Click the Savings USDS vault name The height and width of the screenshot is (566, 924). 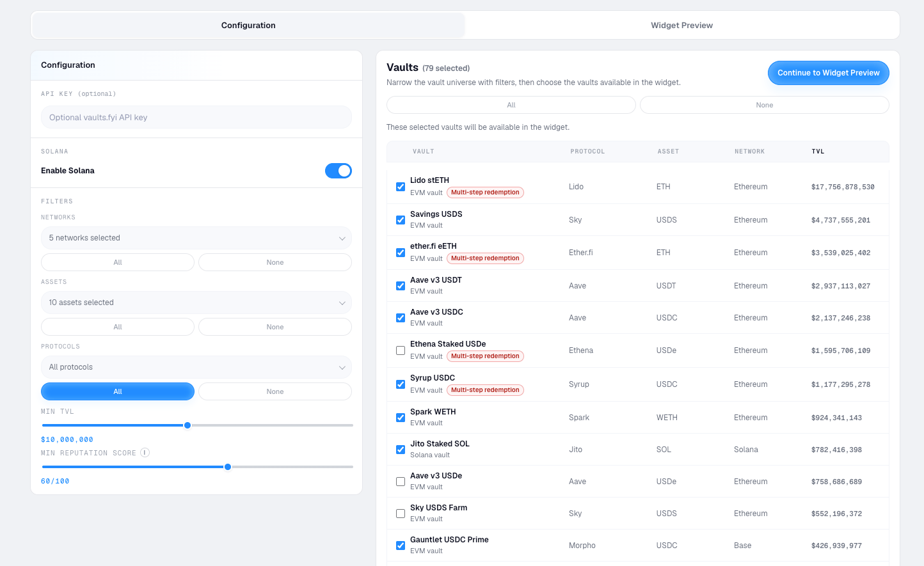(436, 214)
